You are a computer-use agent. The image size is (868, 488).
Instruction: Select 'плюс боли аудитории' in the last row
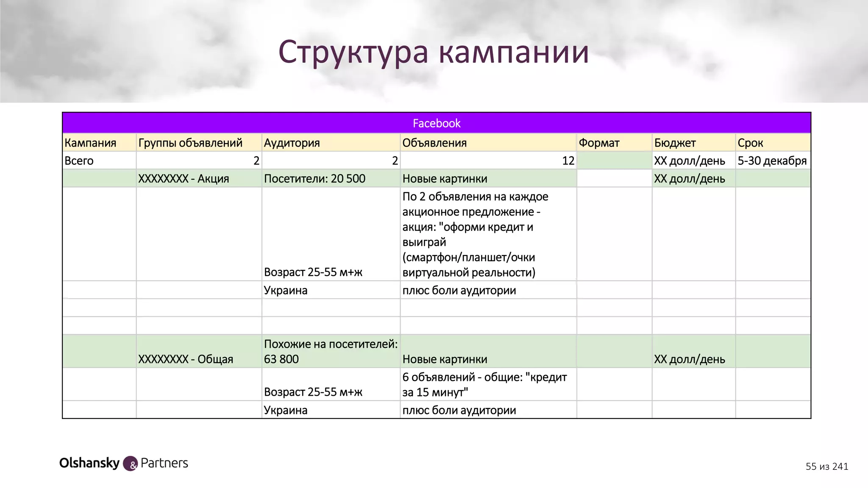pyautogui.click(x=488, y=410)
